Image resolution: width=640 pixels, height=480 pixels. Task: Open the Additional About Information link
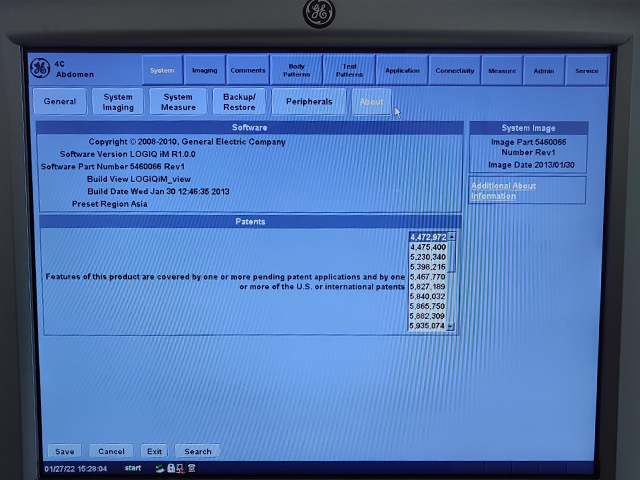point(503,191)
